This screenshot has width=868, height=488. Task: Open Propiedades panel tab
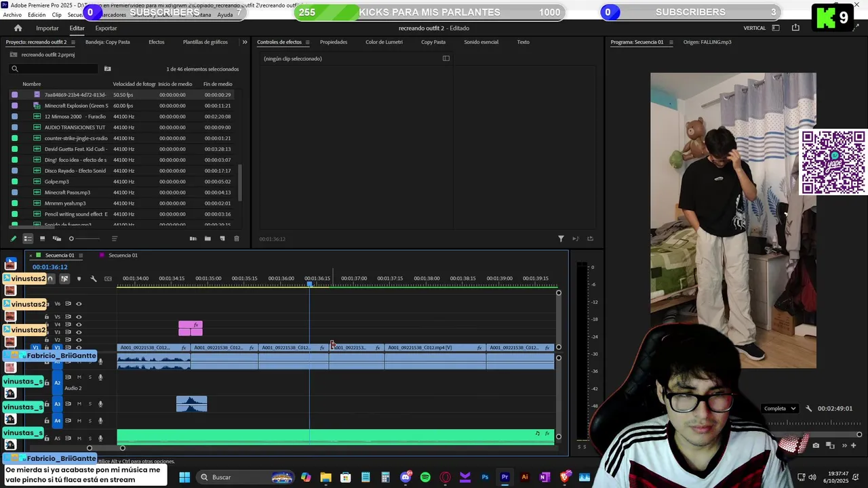click(334, 42)
